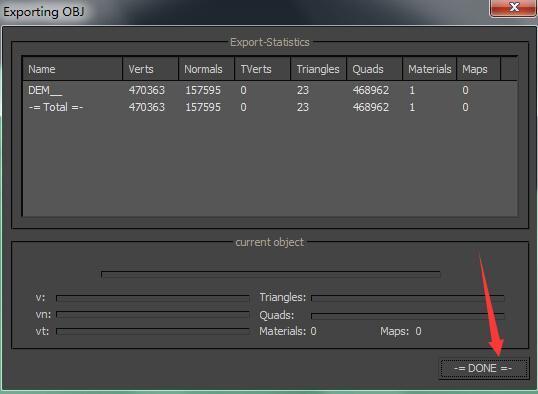Click the Normals column header
This screenshot has width=538, height=394.
pos(206,69)
